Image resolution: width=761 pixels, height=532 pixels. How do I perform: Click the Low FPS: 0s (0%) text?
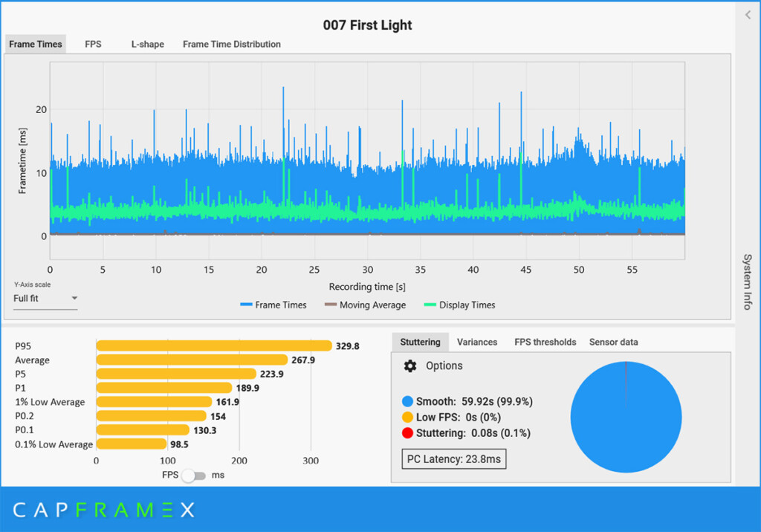click(458, 418)
